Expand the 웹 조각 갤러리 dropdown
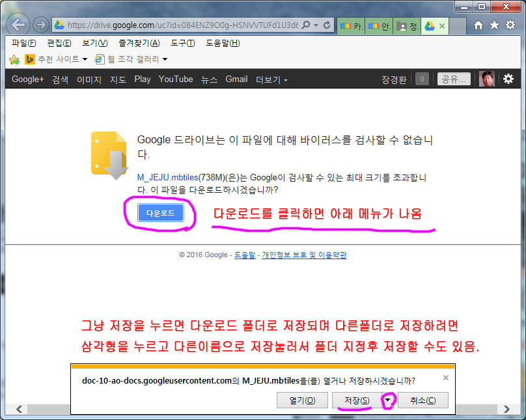526x420 pixels. (x=165, y=59)
